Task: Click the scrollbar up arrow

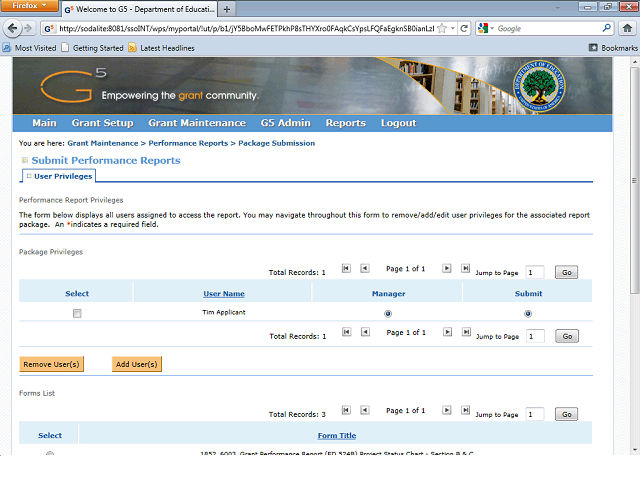Action: 634,62
